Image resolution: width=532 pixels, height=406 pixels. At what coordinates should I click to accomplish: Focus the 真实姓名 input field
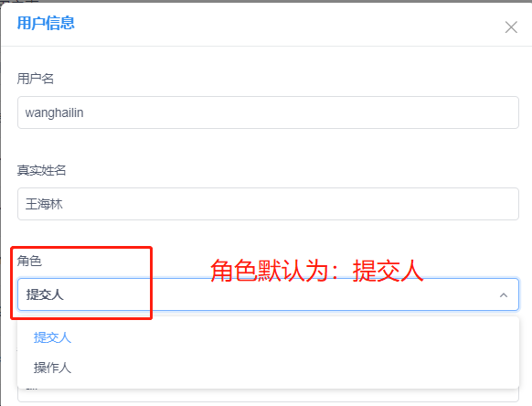(268, 204)
